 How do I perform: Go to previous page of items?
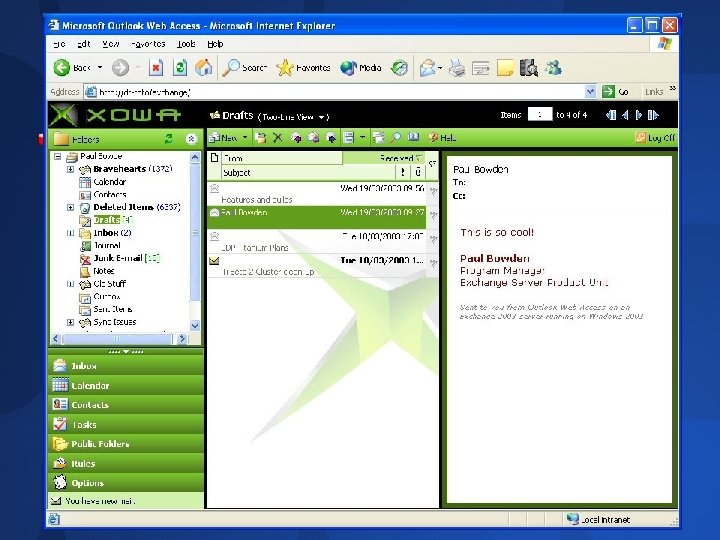(x=625, y=115)
